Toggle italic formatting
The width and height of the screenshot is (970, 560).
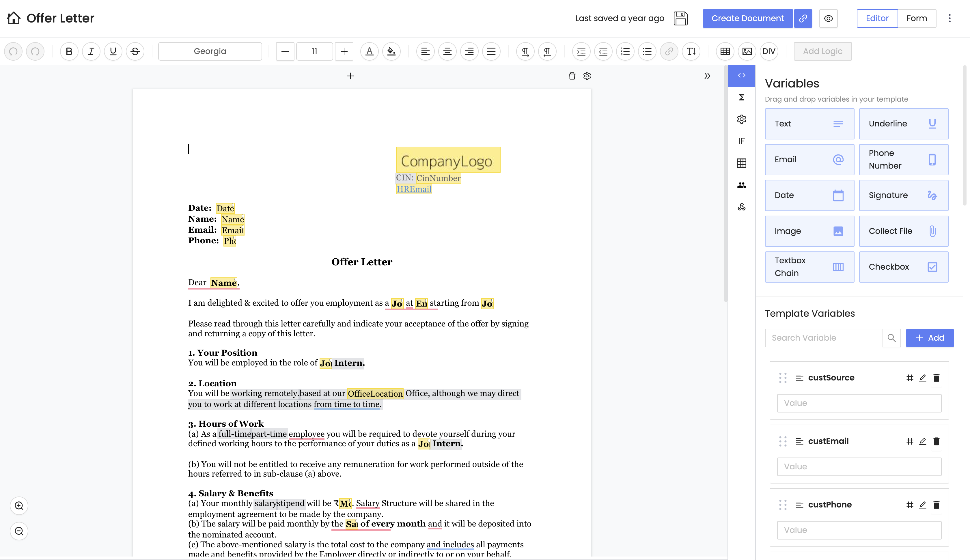(x=91, y=51)
